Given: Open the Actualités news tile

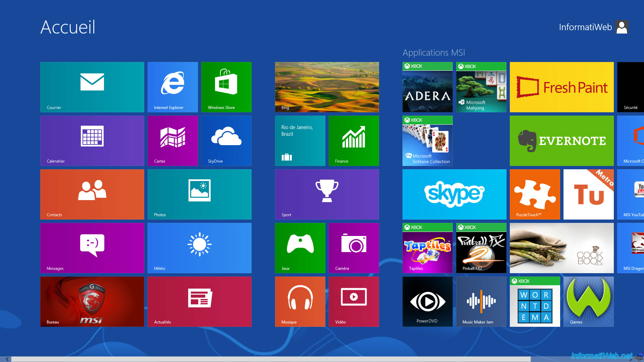Looking at the screenshot, I should [x=200, y=302].
